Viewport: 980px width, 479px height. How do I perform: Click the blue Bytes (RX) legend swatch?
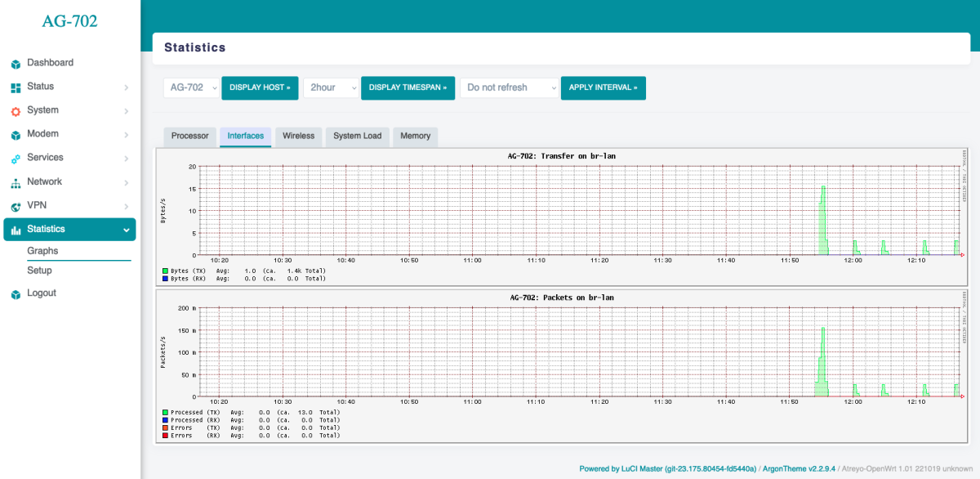[165, 279]
